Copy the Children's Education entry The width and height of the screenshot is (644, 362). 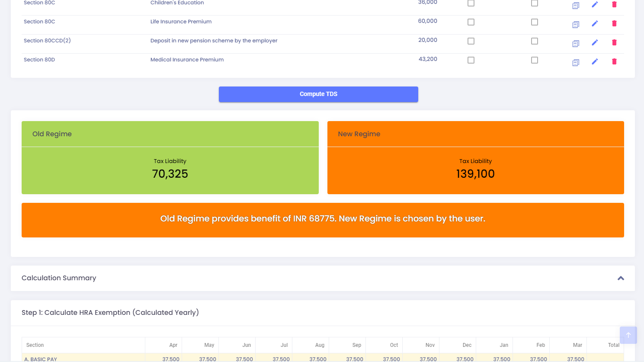(576, 6)
